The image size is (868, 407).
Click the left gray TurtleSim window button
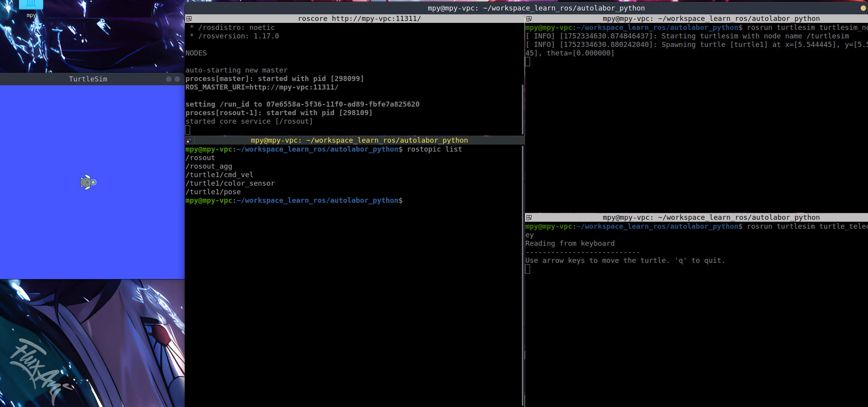point(169,79)
